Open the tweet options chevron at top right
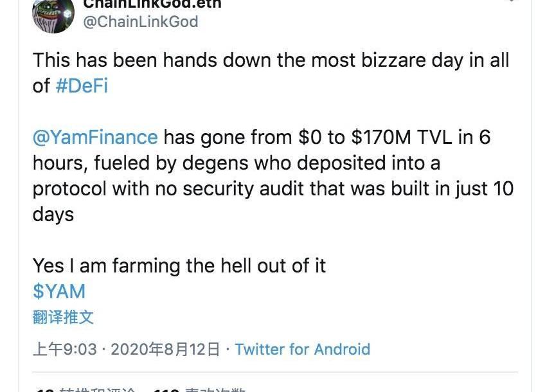The height and width of the screenshot is (392, 545). [x=511, y=2]
